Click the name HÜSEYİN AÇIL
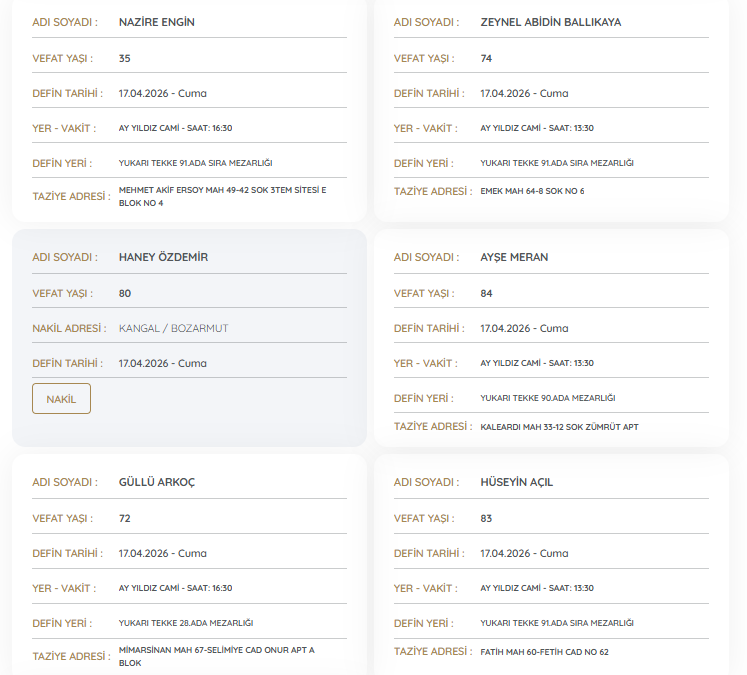This screenshot has width=747, height=675. coord(516,482)
